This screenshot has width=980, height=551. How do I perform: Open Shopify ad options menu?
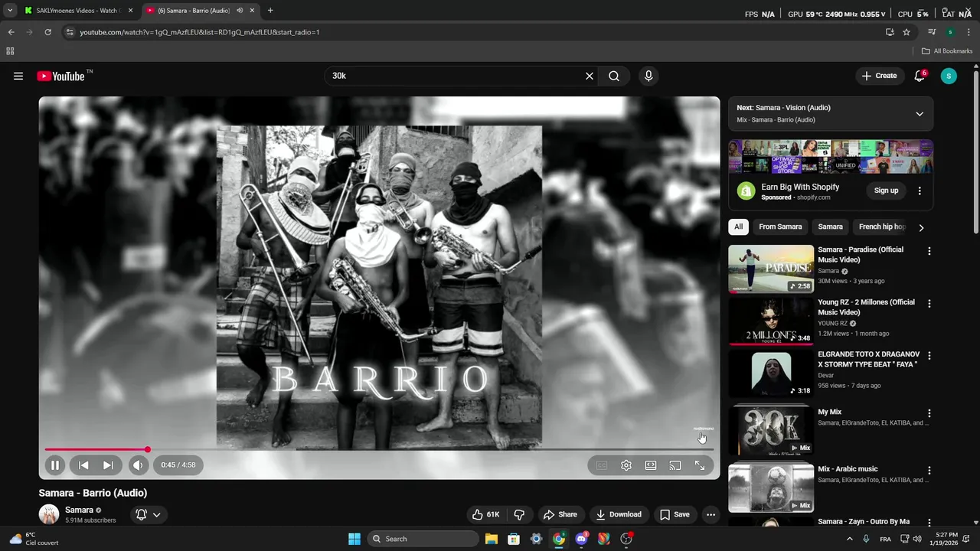pos(920,191)
